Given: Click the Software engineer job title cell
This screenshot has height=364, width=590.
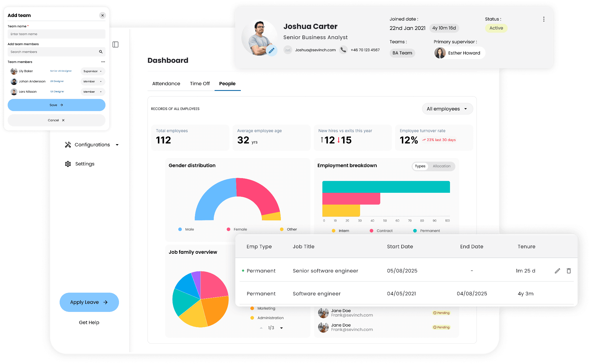Looking at the screenshot, I should 317,294.
